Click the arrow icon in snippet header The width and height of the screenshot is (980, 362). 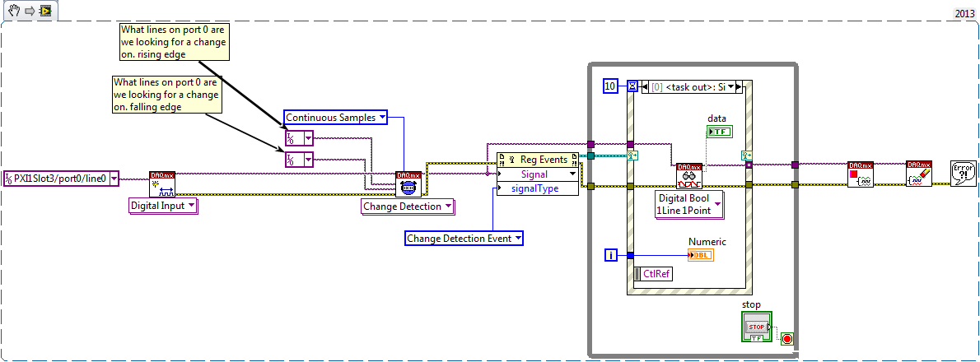(30, 11)
